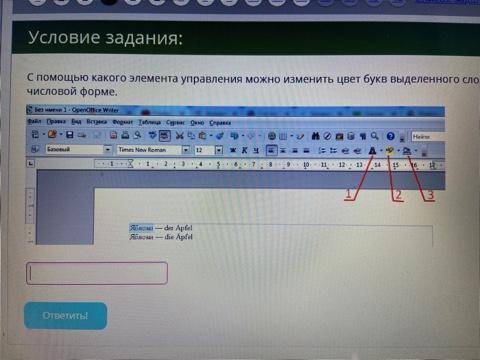
Task: Toggle Underline (Ч) formatting
Action: pyautogui.click(x=256, y=150)
